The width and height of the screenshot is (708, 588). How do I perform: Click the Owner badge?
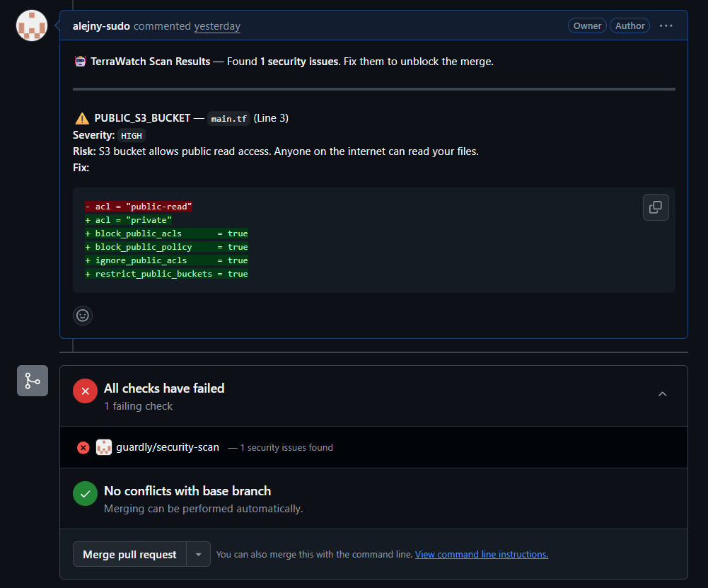click(x=587, y=25)
